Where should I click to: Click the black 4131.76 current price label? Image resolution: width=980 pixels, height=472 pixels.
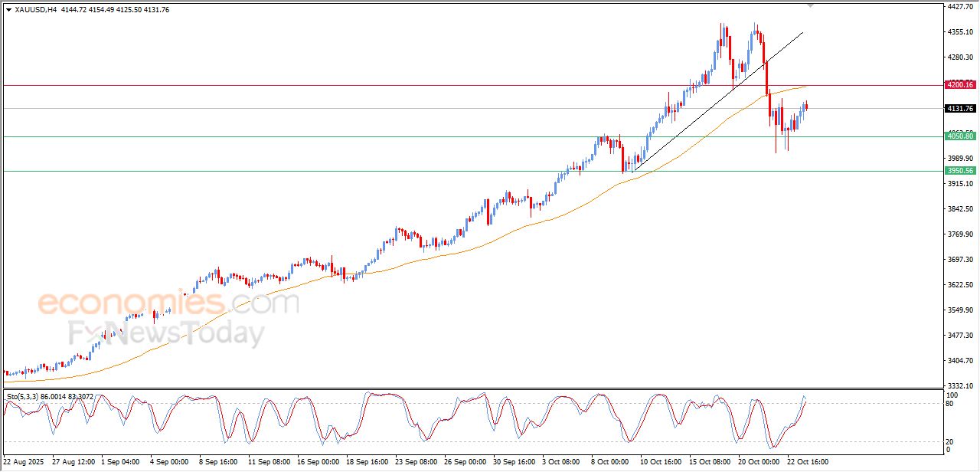959,109
